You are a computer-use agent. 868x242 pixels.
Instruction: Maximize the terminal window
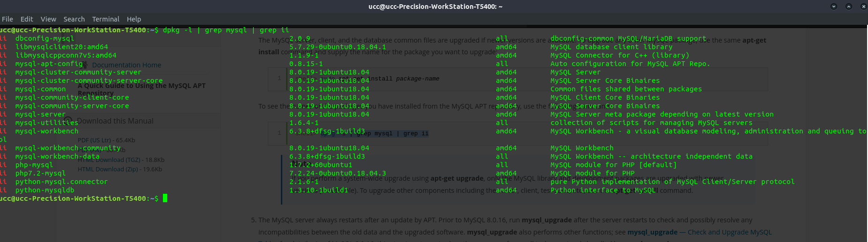pos(848,7)
